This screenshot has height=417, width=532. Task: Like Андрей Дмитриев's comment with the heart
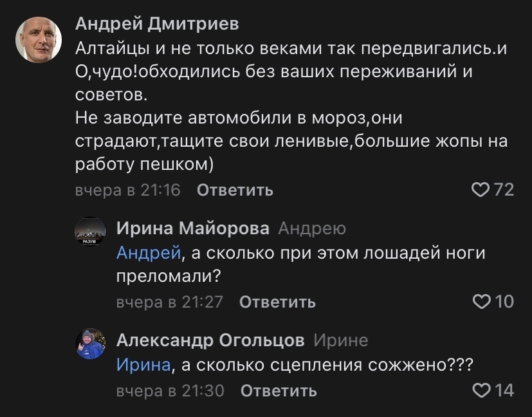click(481, 189)
